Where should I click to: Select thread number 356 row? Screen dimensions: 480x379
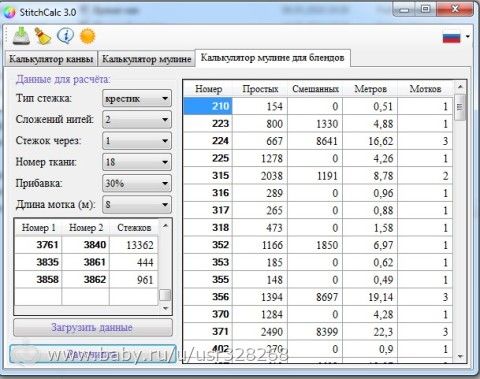tap(318, 297)
